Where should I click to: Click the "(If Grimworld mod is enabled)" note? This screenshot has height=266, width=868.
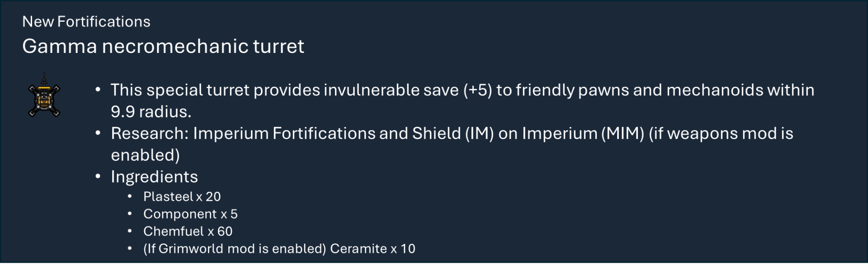[235, 249]
